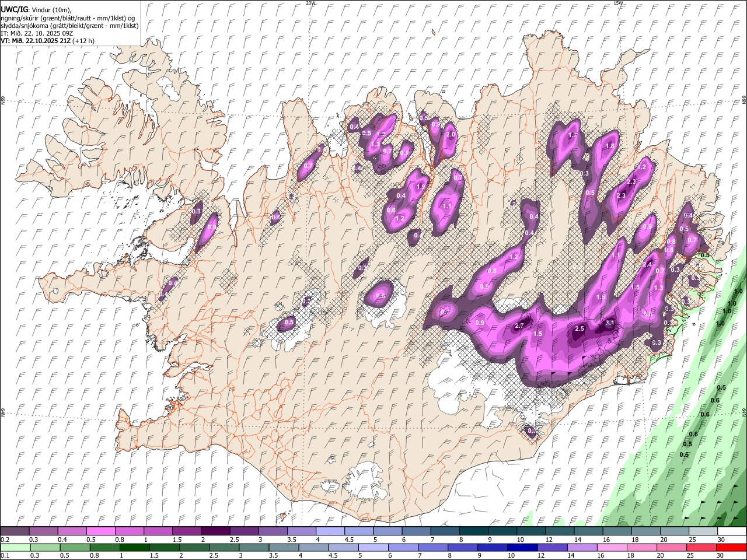Select the bright pink upper swatch labeled 0.5
Viewport: 747px width, 560px height.
[100, 531]
